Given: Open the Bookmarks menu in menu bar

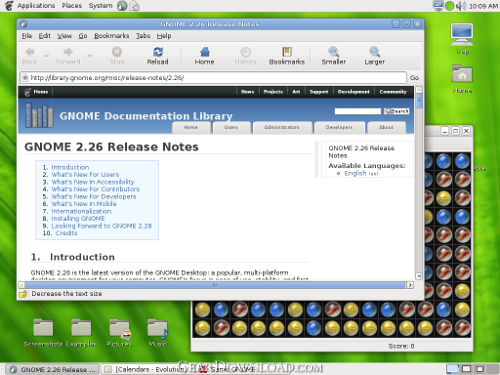Looking at the screenshot, I should pos(111,36).
